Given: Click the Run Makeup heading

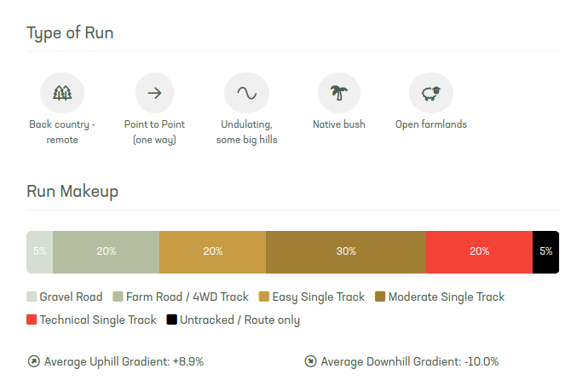Looking at the screenshot, I should tap(72, 191).
